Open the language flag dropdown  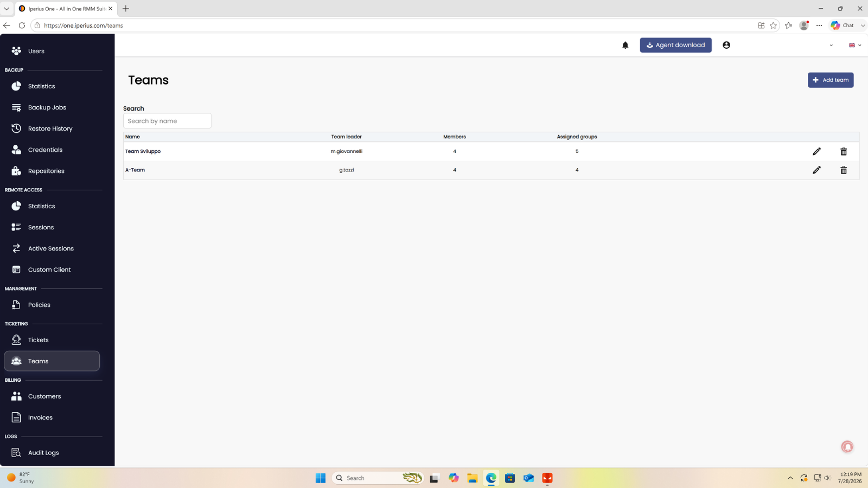(x=855, y=46)
